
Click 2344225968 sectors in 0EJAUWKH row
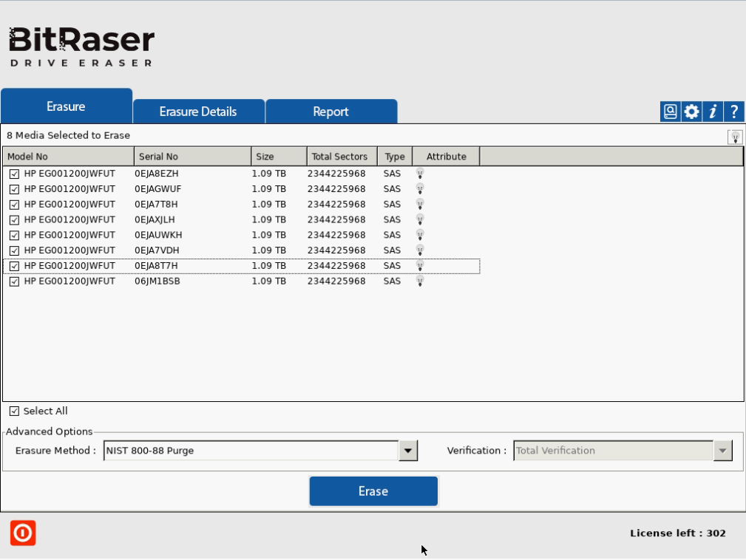point(336,235)
